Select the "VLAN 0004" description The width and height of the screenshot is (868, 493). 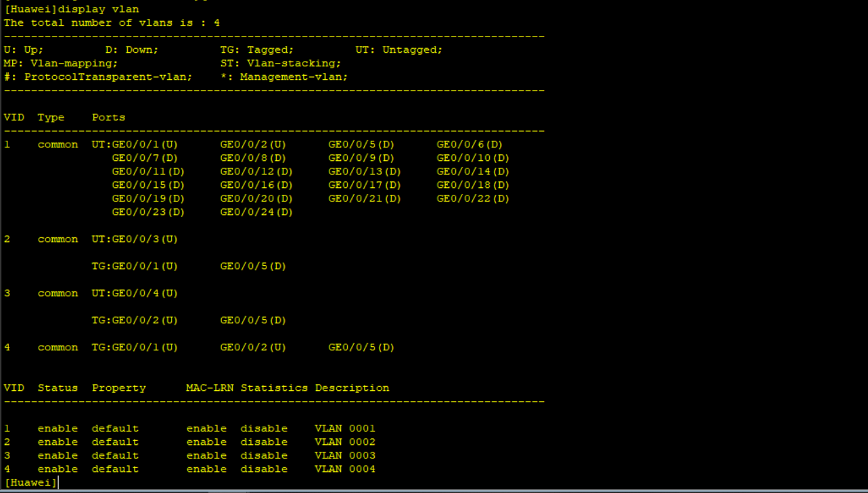345,469
